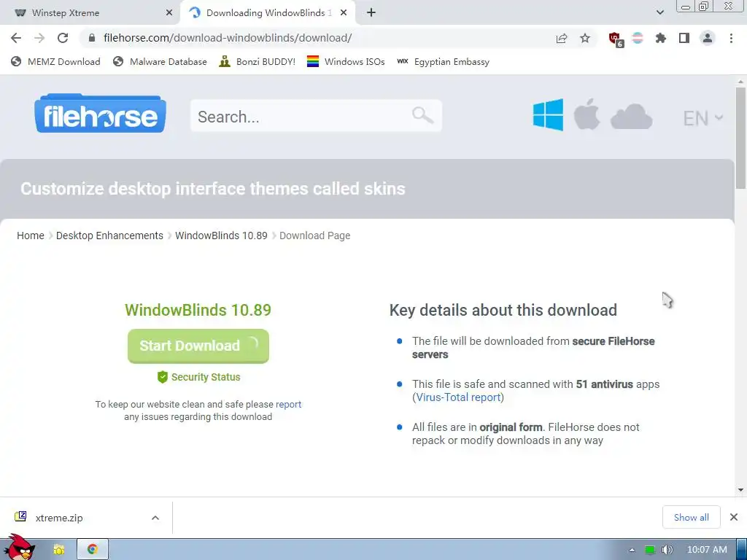Open the Start menu Angry Bird orb
The image size is (747, 560).
(18, 548)
